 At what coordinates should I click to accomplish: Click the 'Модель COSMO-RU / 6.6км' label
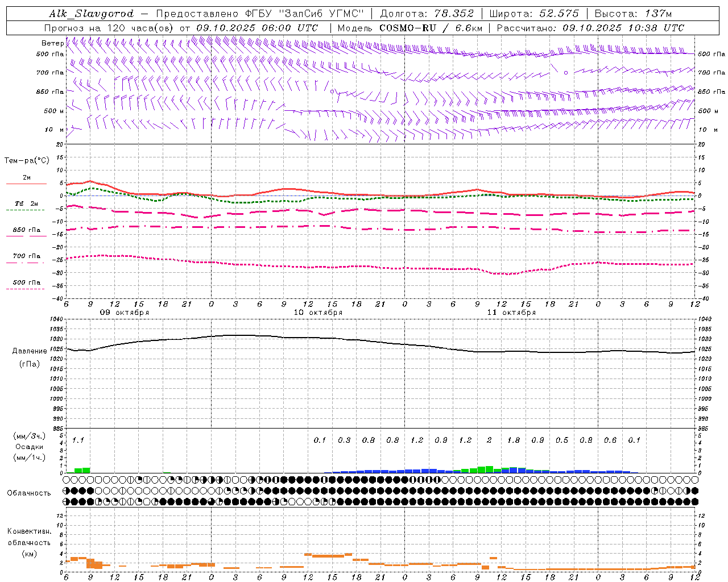click(409, 28)
